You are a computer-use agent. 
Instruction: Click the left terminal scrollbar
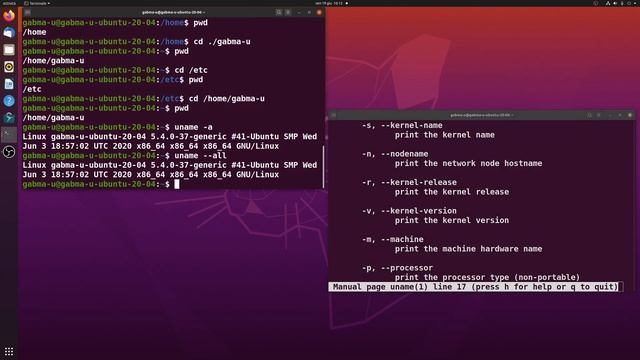pyautogui.click(x=324, y=167)
